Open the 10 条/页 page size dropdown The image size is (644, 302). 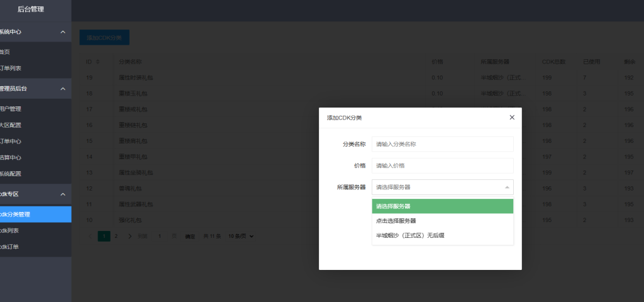pos(241,236)
